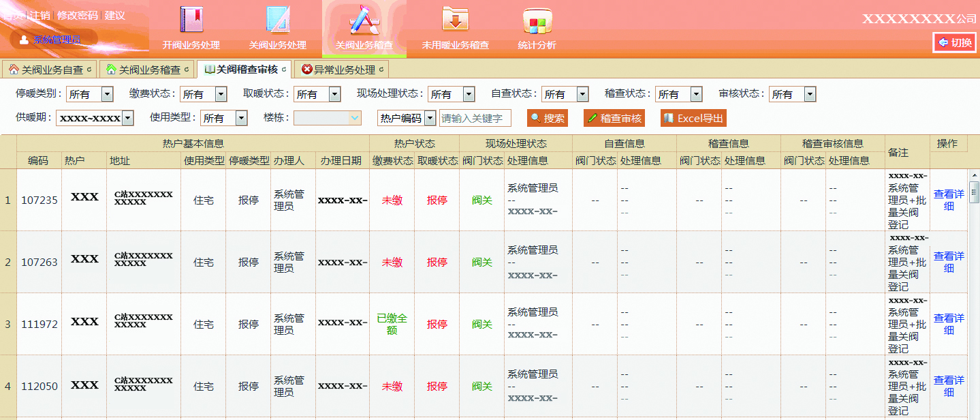Select the 关阀业务稽查 pencil icon
This screenshot has width=980, height=420.
364,20
